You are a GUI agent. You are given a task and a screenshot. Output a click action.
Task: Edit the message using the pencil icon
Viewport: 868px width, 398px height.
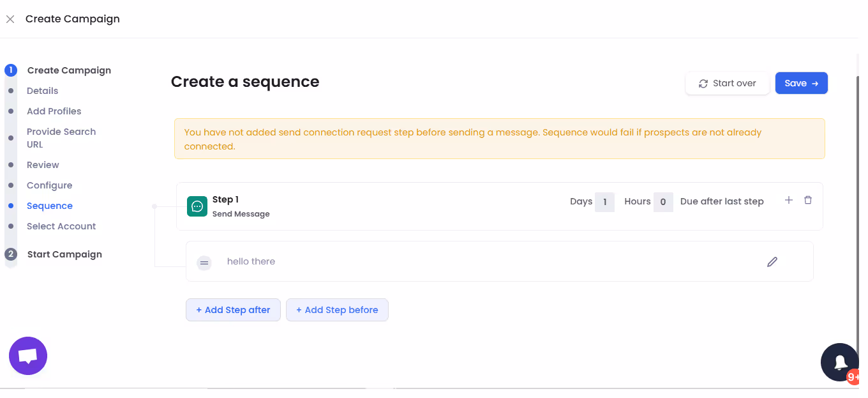coord(772,262)
